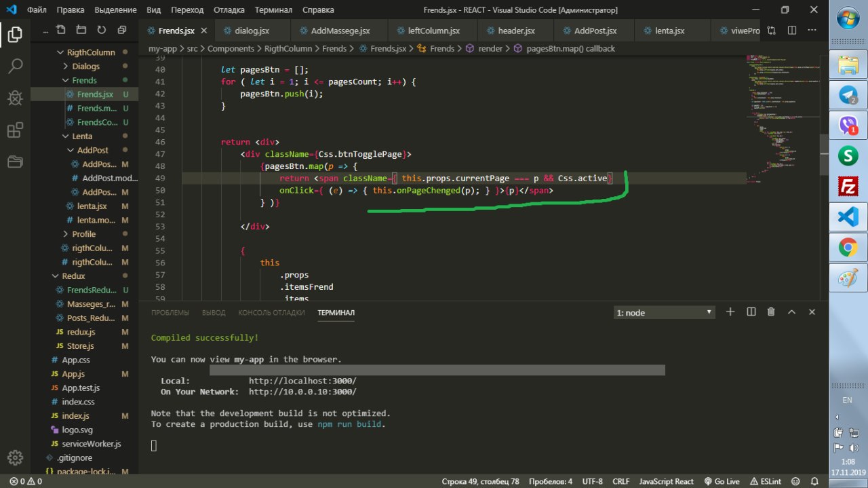This screenshot has width=868, height=488.
Task: Click the Refresh Explorer icon
Action: (102, 31)
